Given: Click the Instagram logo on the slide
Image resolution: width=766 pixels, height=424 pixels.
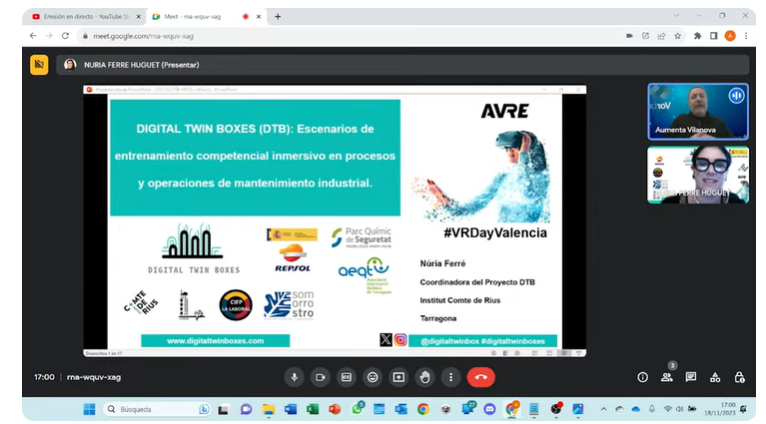Looking at the screenshot, I should [x=401, y=340].
